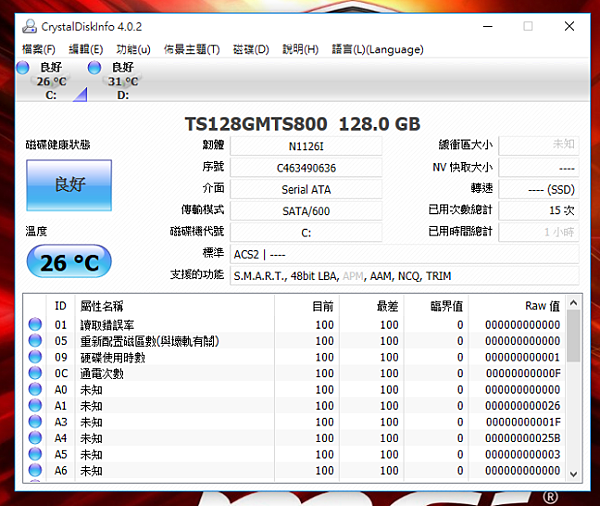Viewport: 600px width, 506px height.
Task: Click the serial number field C463490636
Action: point(306,168)
